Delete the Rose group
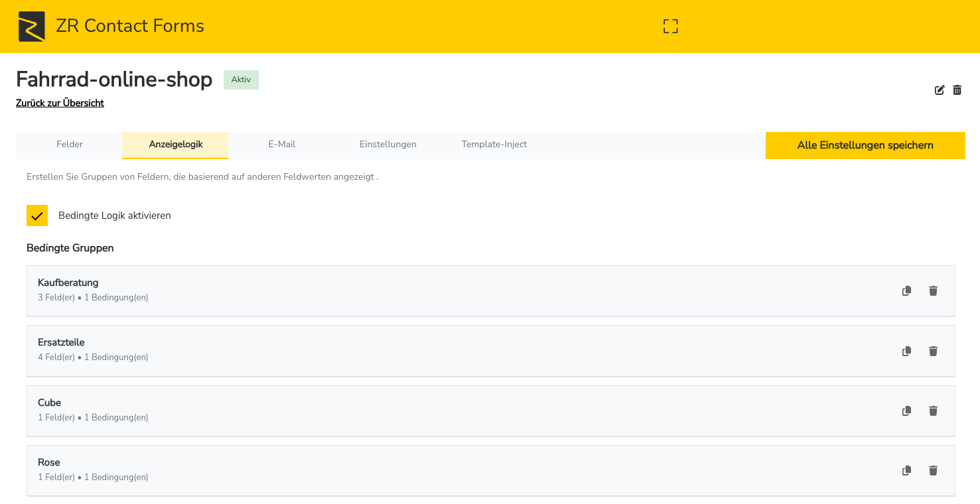This screenshot has width=980, height=504. 933,471
